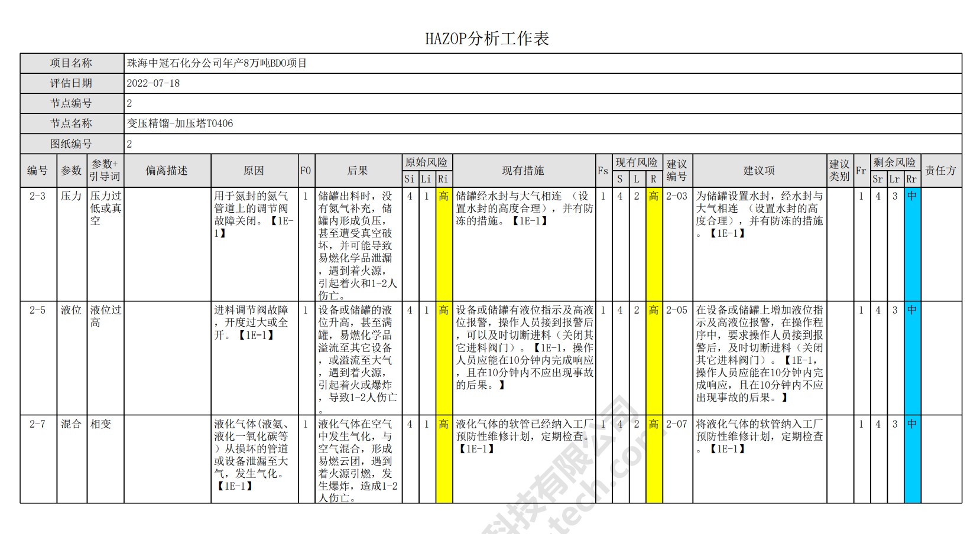Click the "Lr" sub-header
980x534 pixels.
click(x=895, y=179)
